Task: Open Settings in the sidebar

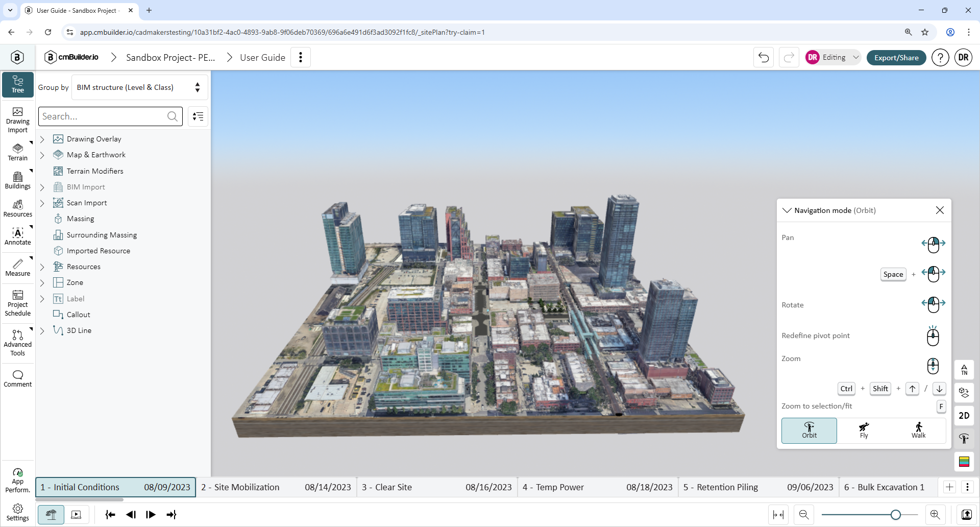Action: point(18,513)
